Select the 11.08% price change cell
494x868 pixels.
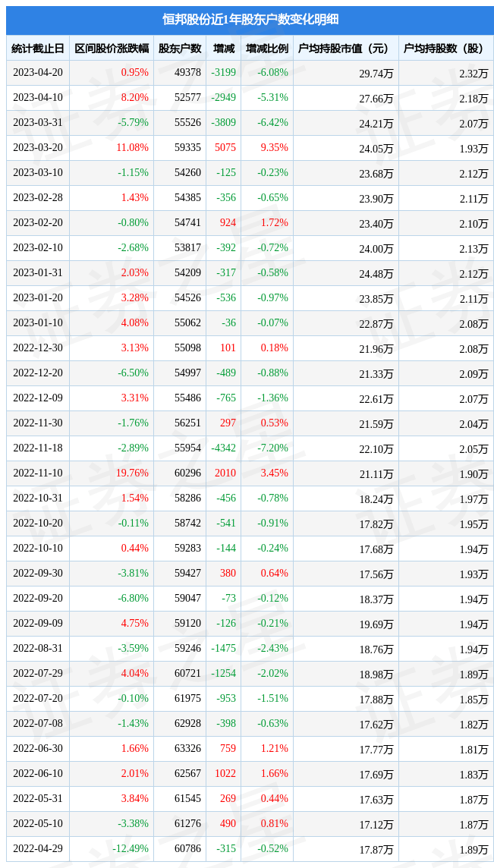click(x=132, y=148)
